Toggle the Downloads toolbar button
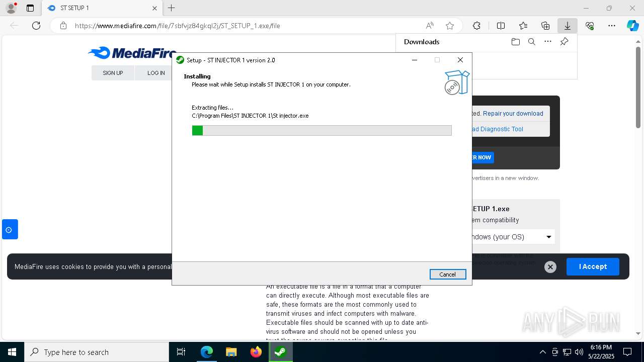 tap(567, 26)
